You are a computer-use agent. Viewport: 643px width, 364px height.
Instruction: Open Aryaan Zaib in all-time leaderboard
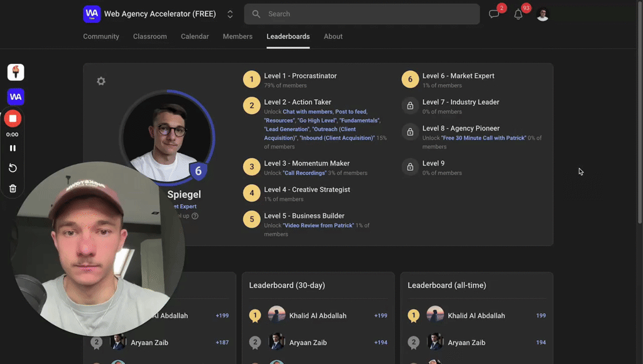[x=467, y=343]
